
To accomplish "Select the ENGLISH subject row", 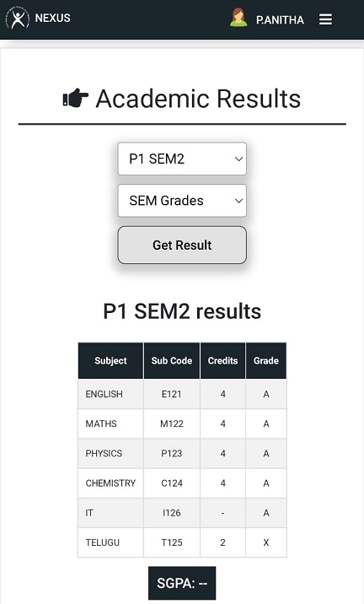I will coord(182,394).
